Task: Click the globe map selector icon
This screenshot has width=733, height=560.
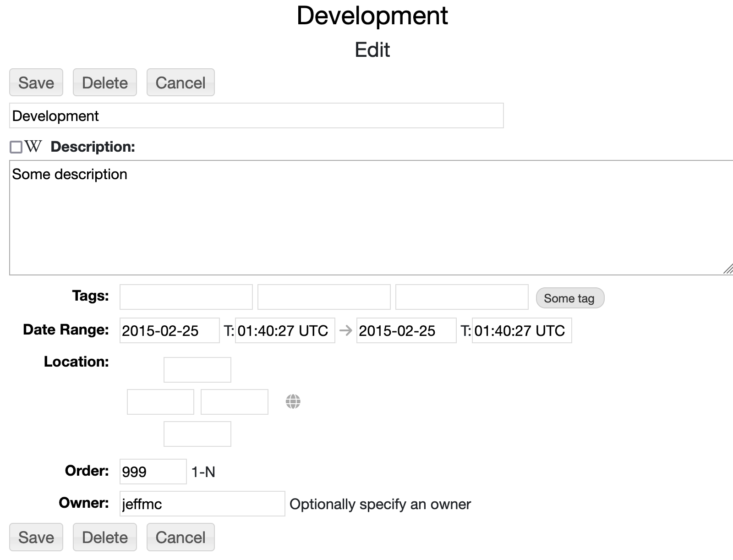Action: pos(293,401)
